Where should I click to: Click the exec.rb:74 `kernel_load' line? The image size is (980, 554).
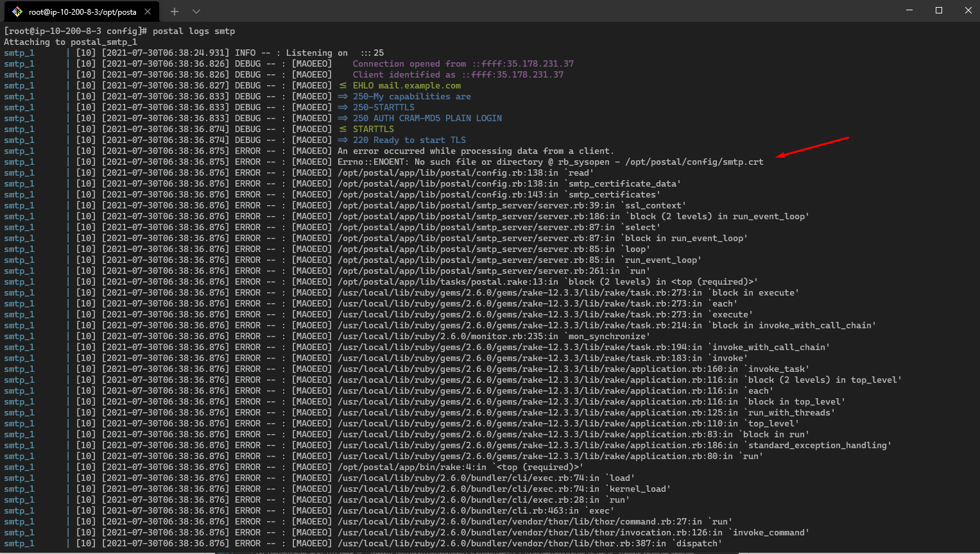click(504, 489)
